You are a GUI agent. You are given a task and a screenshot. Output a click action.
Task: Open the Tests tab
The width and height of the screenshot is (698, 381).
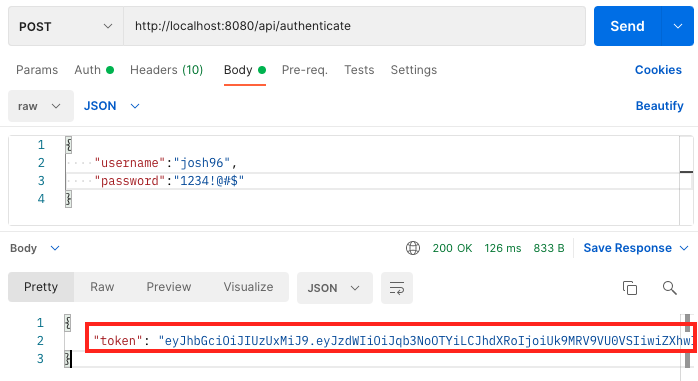(359, 70)
